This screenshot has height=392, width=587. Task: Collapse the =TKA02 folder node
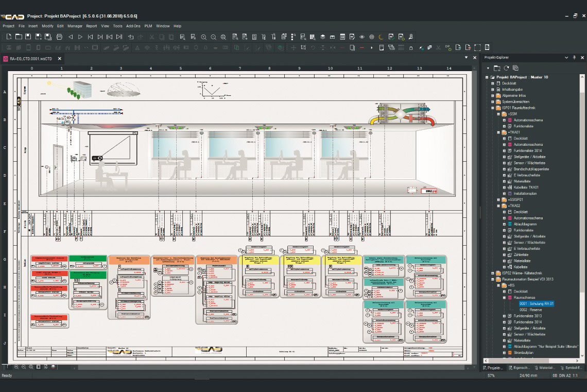click(498, 206)
